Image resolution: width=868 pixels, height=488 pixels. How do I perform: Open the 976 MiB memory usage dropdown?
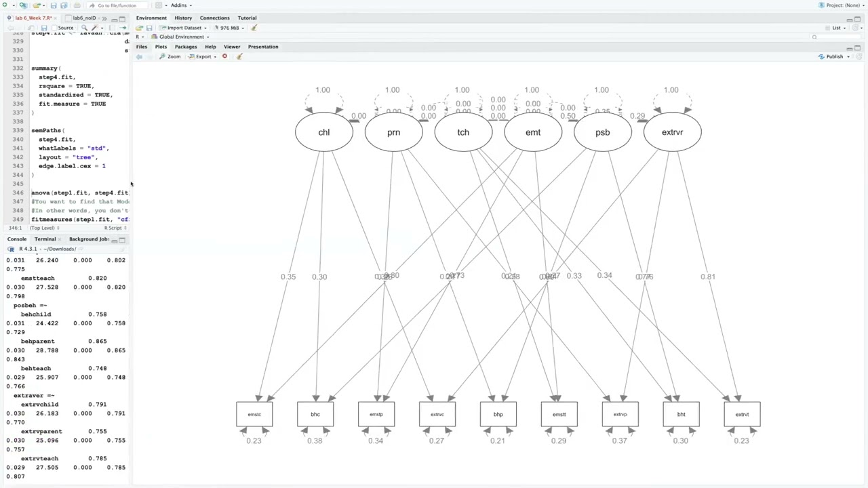tap(230, 28)
